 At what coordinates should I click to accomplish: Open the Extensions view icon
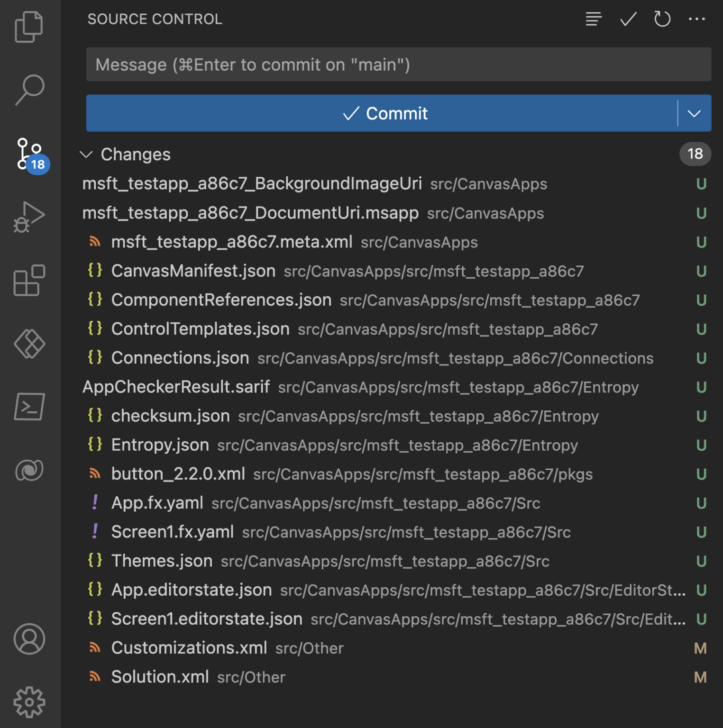pos(28,281)
